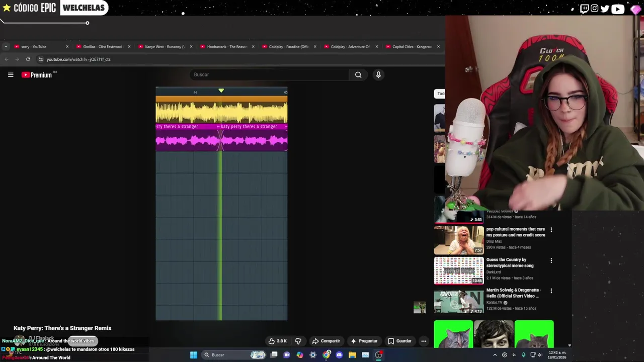Dislike the Katy Perry remix video
The height and width of the screenshot is (362, 644).
[298, 341]
